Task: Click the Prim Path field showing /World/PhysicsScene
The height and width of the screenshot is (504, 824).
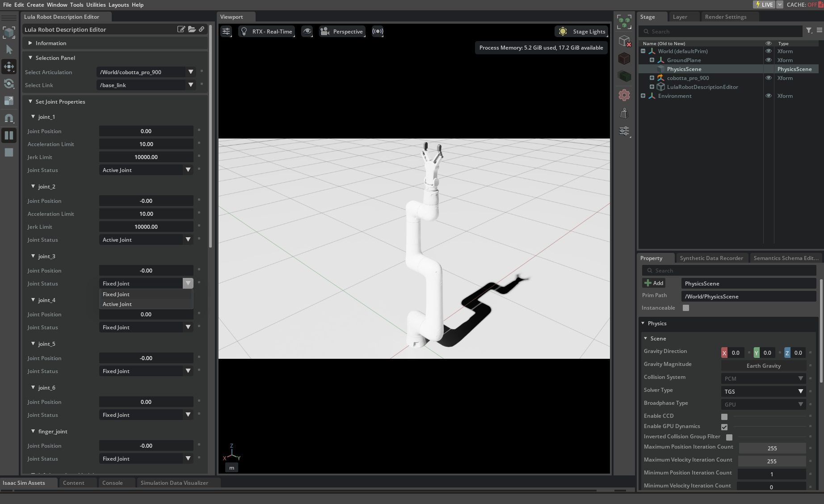Action: point(748,296)
